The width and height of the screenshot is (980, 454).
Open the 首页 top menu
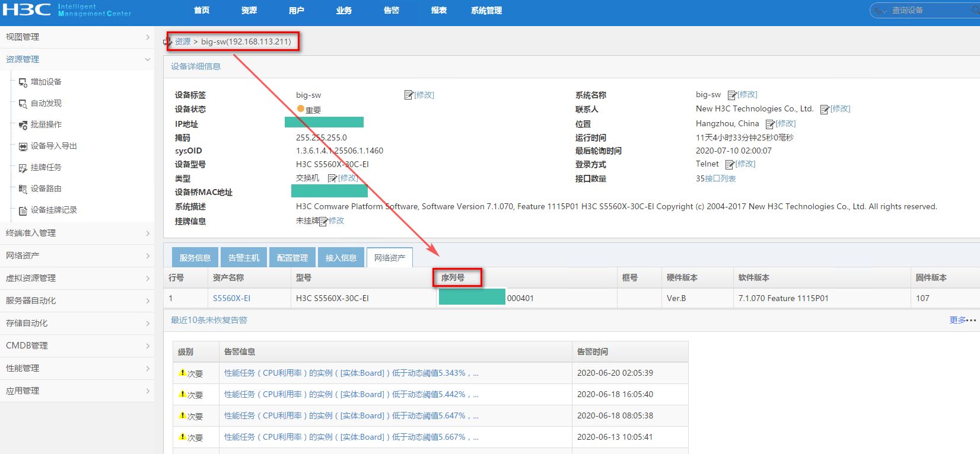(202, 11)
